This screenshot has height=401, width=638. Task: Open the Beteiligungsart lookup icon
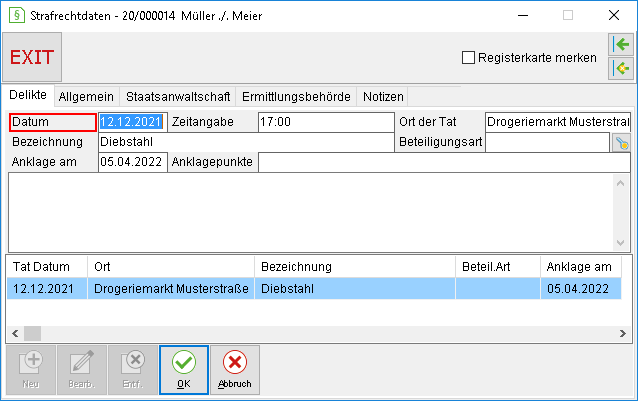tap(621, 143)
